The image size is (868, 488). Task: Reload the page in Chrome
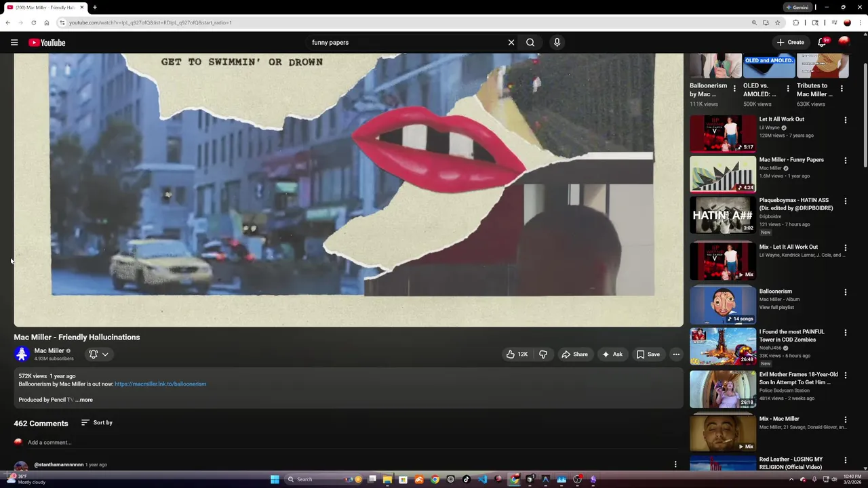[33, 22]
